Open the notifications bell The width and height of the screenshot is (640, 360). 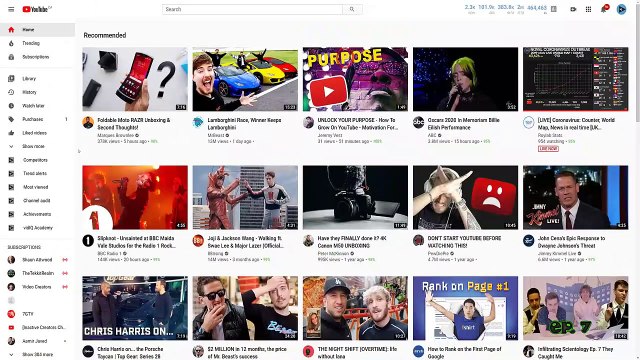[x=604, y=9]
